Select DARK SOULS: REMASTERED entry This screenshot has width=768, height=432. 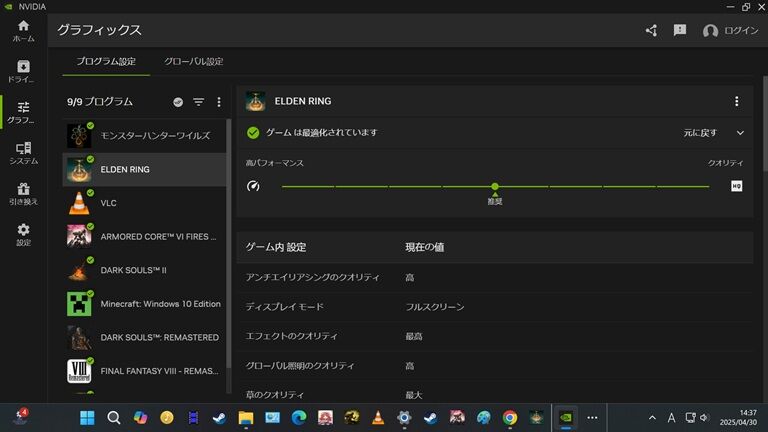[144, 337]
